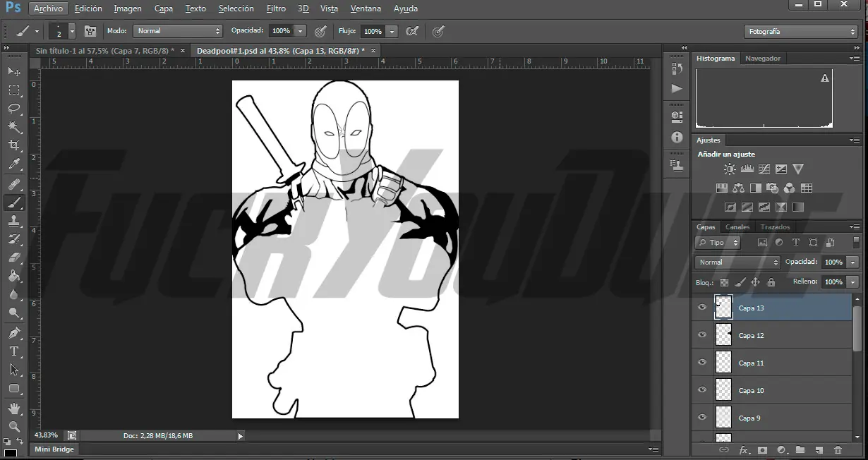Choose the Eyedropper tool

14,164
